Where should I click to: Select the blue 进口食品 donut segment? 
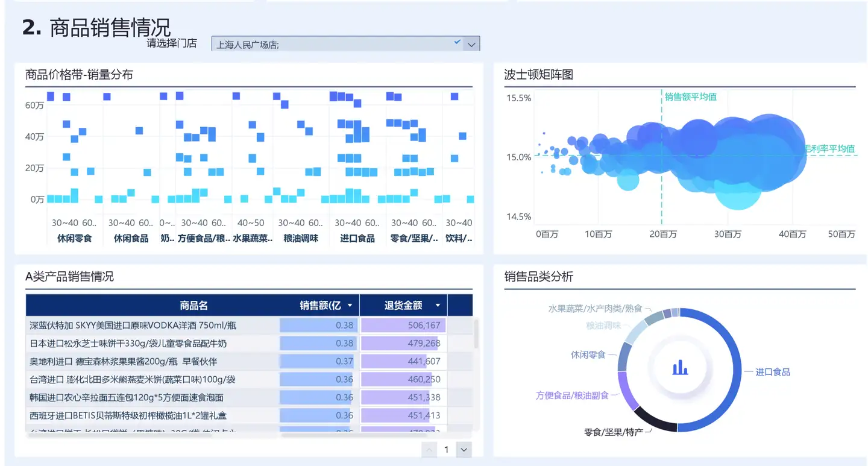[736, 370]
